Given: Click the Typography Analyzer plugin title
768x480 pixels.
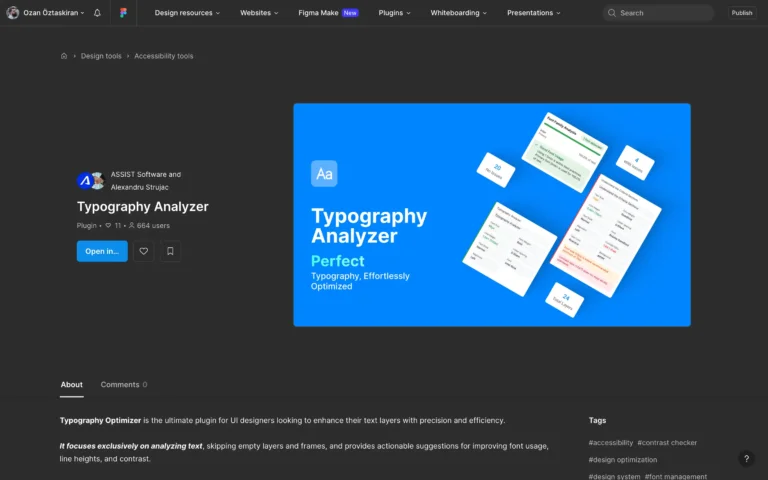Looking at the screenshot, I should coord(143,207).
